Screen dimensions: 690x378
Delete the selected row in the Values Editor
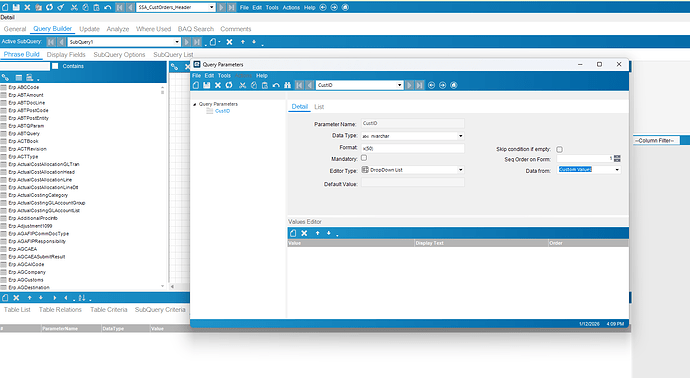(304, 233)
